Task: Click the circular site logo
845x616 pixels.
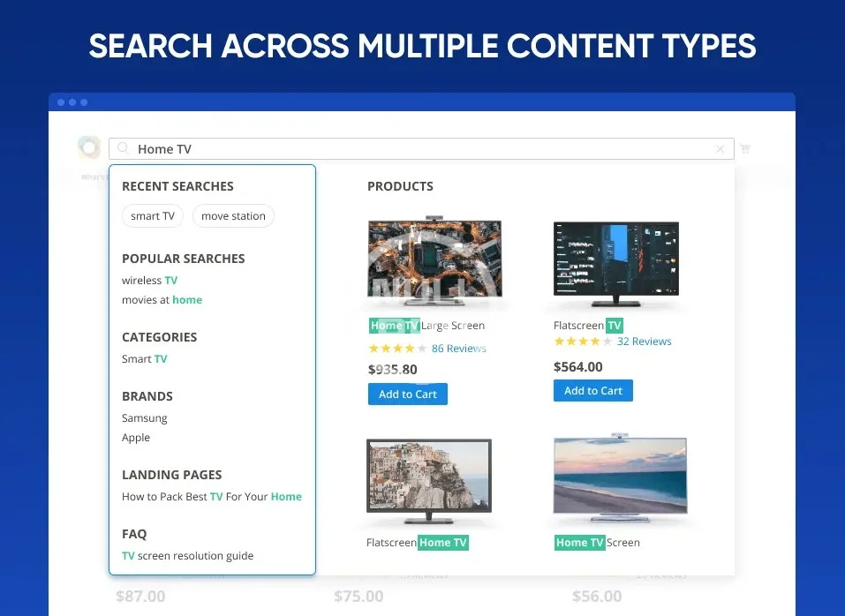Action: point(89,147)
